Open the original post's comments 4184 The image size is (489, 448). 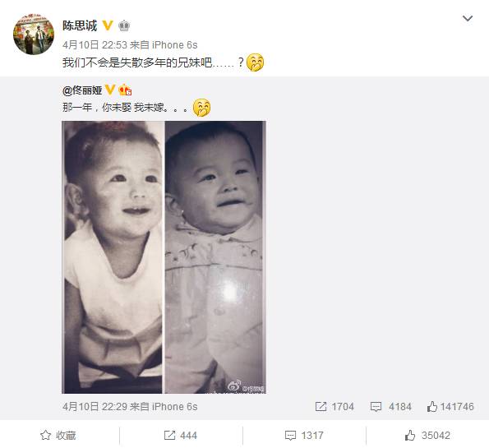point(390,407)
